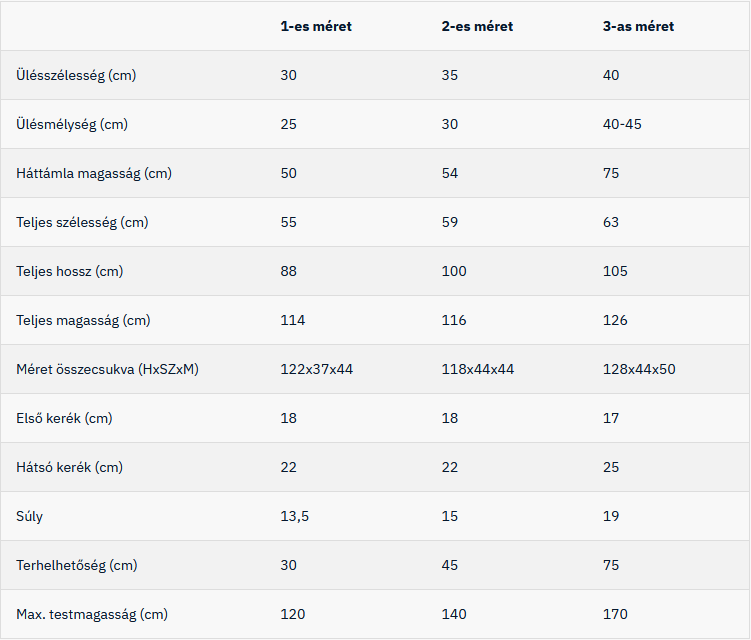Select the '40-45' seat depth value
Screen dimensions: 751x640
[622, 125]
